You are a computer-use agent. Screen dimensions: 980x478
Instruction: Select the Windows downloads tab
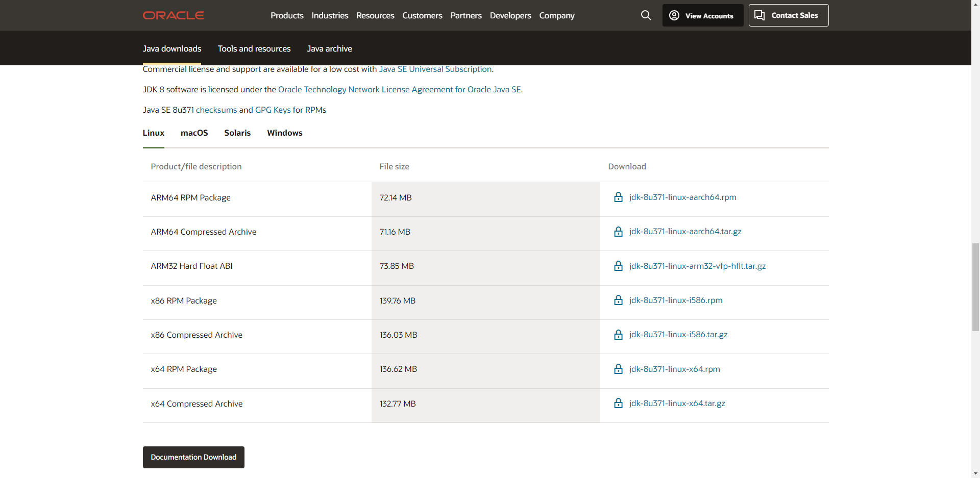(285, 133)
